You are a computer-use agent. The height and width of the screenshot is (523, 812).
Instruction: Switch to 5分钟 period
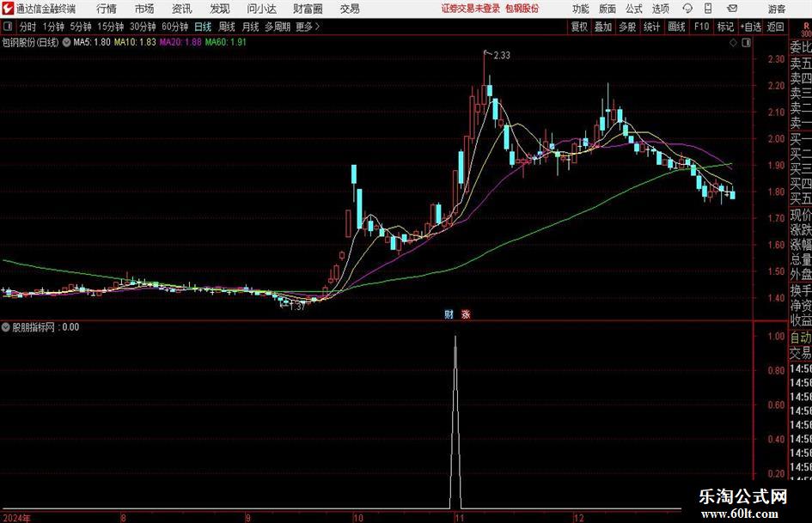click(x=80, y=27)
